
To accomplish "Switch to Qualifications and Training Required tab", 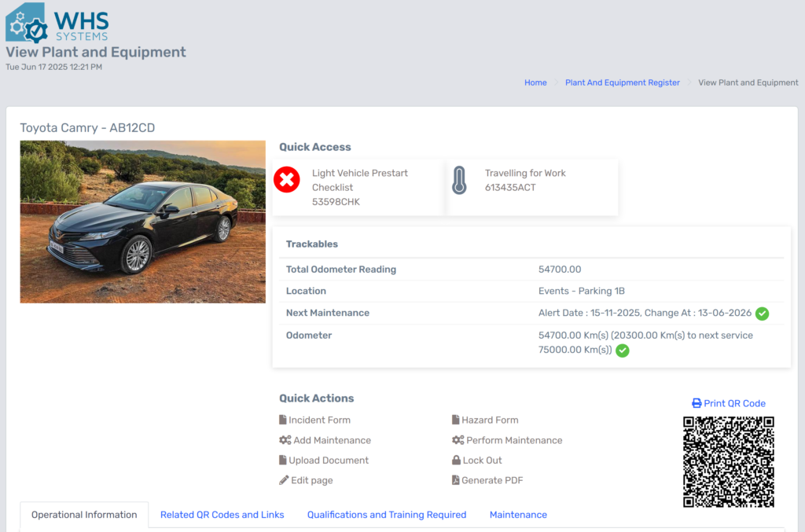I will point(387,515).
